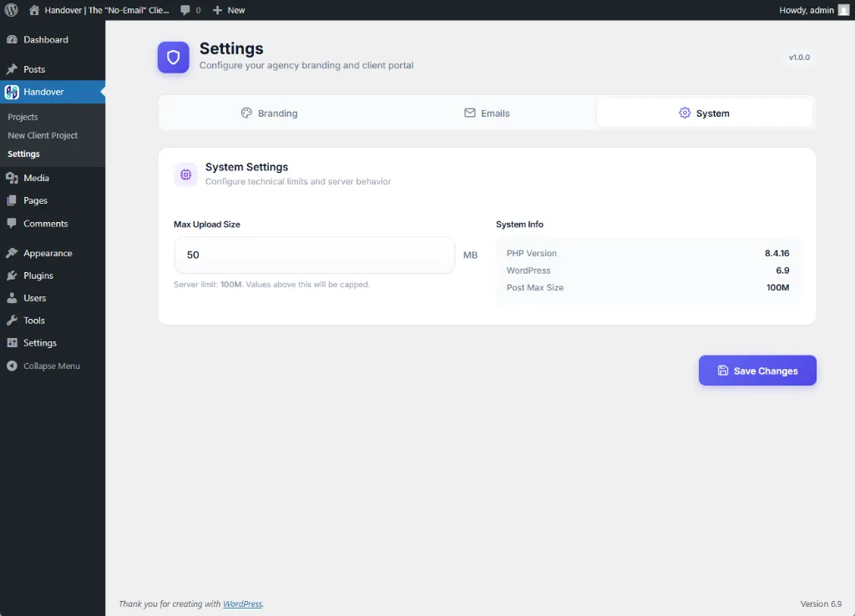The width and height of the screenshot is (855, 616).
Task: Click the admin user avatar
Action: [x=843, y=10]
